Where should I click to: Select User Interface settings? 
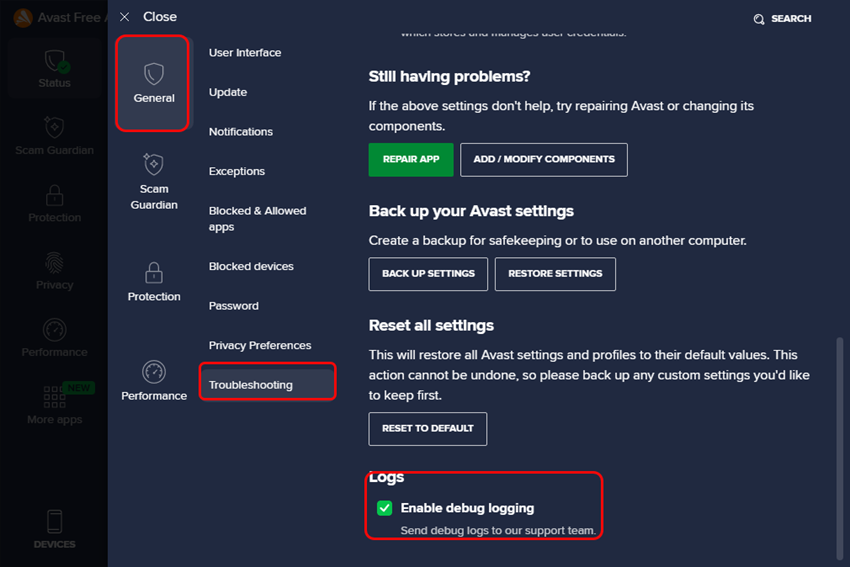[x=245, y=53]
